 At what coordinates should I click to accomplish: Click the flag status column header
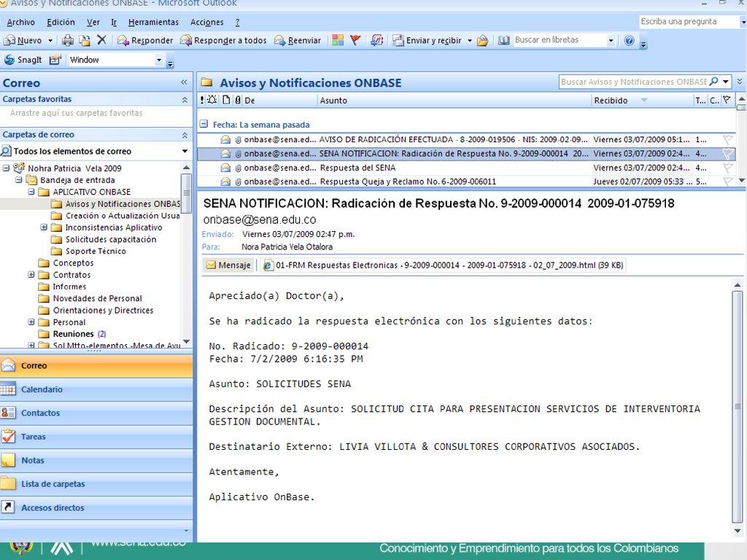[727, 100]
